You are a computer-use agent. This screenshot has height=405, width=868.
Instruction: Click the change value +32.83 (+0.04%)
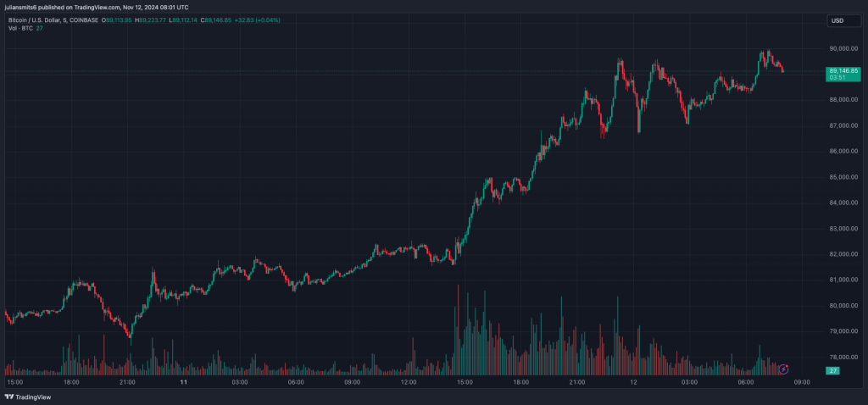tap(258, 20)
